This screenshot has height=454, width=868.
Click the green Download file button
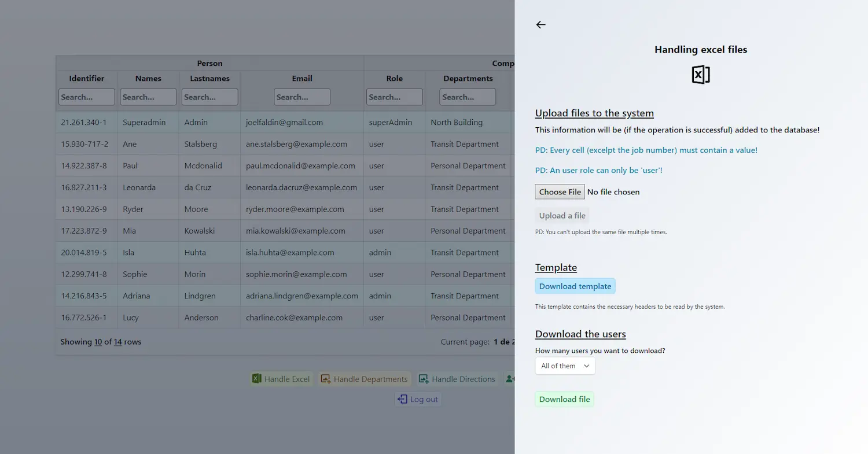click(564, 399)
